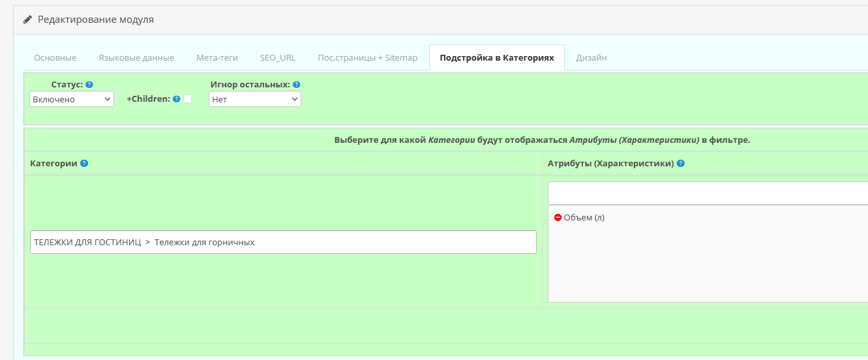
Task: Click the Выберите для какой Категории instruction text
Action: (x=542, y=140)
